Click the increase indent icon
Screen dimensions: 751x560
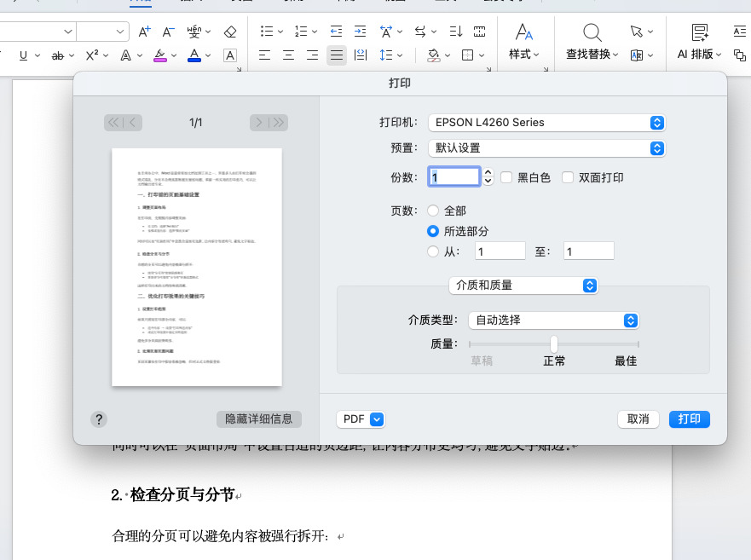pyautogui.click(x=360, y=32)
